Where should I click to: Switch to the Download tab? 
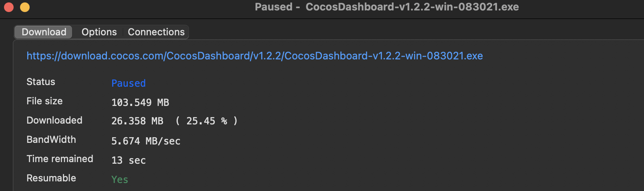44,32
